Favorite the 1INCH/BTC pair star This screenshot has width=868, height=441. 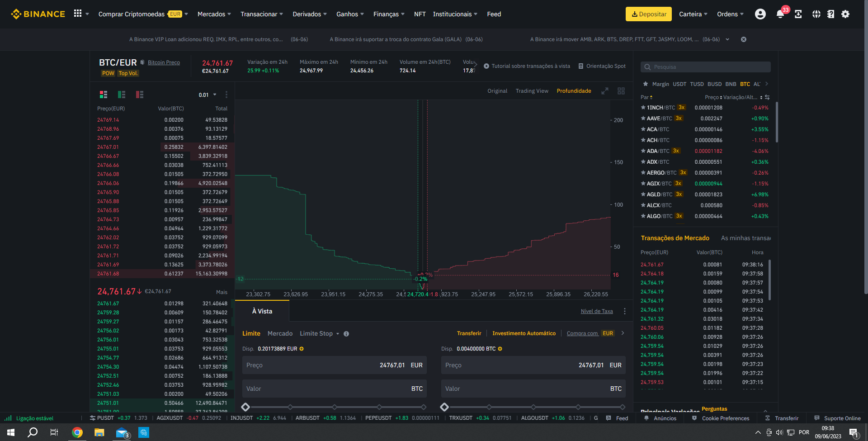[x=643, y=108]
